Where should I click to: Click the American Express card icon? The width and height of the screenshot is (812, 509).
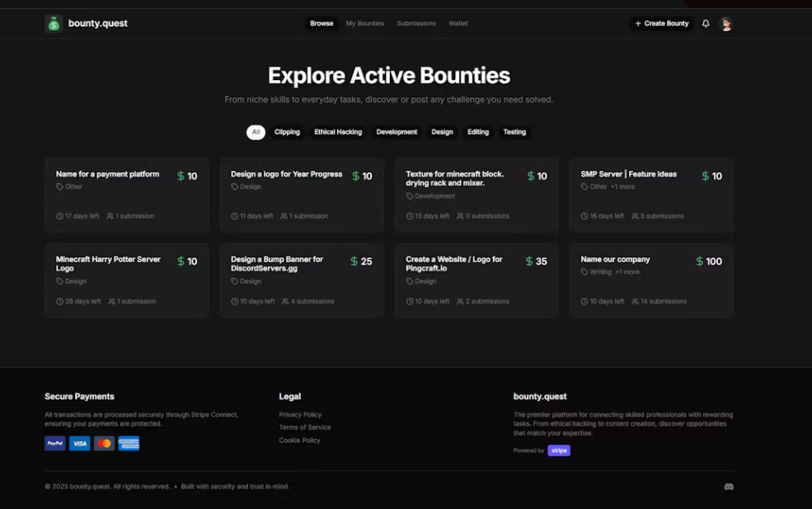(x=129, y=443)
